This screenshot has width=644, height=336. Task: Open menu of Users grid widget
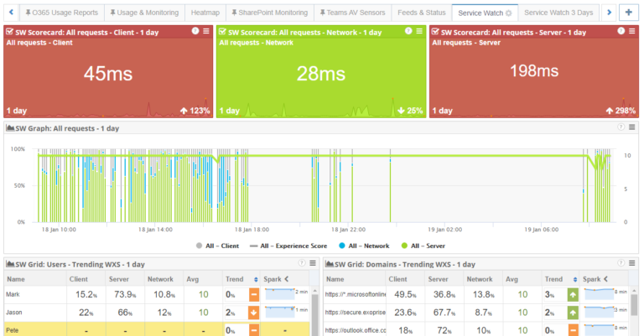click(x=313, y=263)
